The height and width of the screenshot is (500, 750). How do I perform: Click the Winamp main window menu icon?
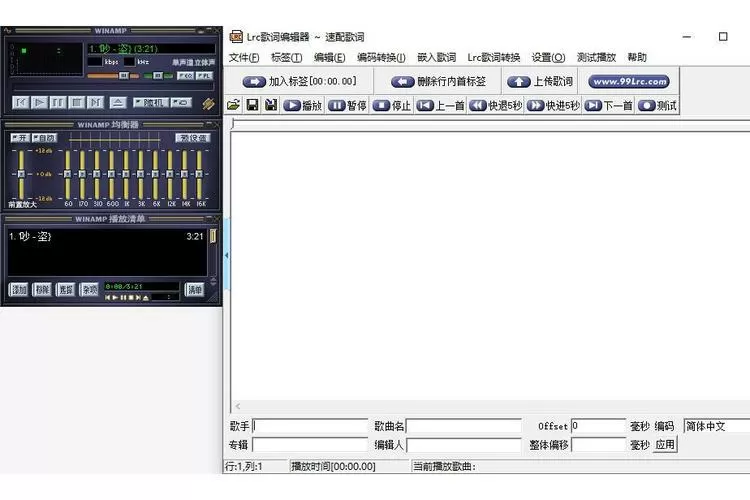click(x=7, y=31)
